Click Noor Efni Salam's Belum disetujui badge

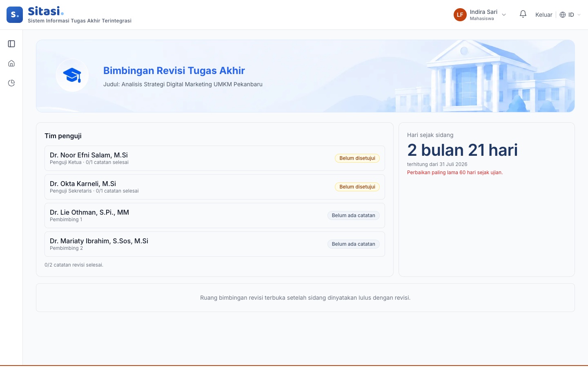click(357, 158)
